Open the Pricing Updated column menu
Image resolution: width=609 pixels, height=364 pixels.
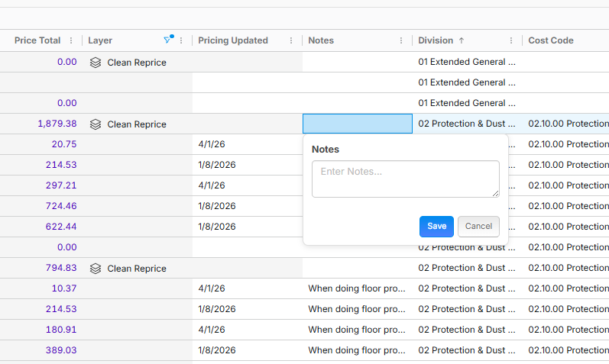click(291, 40)
